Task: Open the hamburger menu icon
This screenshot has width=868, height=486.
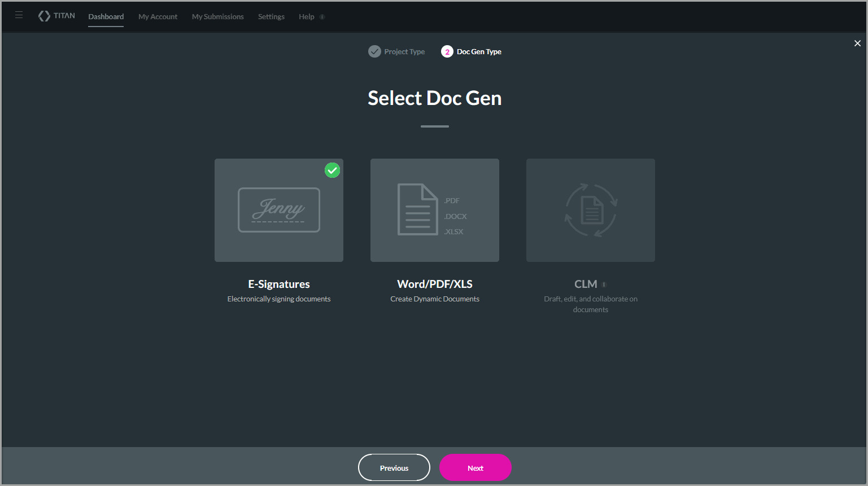Action: click(19, 15)
